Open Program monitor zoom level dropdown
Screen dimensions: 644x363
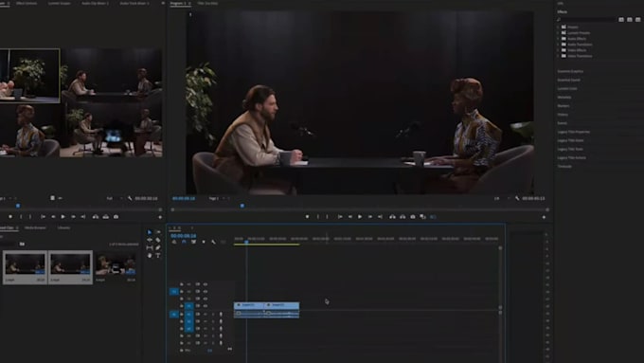tap(219, 198)
